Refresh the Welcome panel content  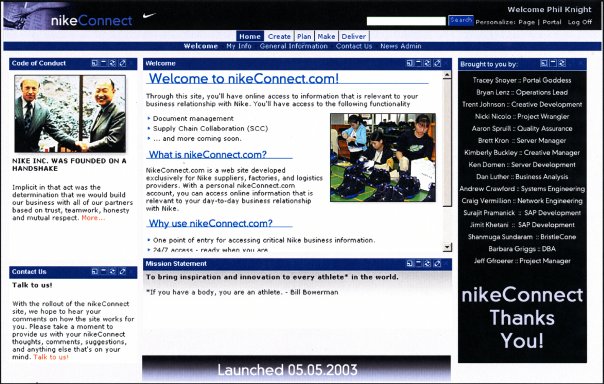(x=428, y=63)
